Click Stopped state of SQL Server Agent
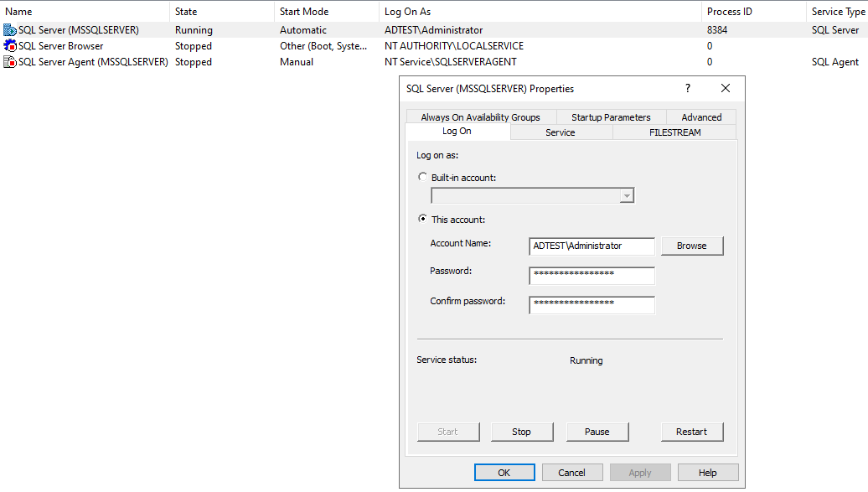This screenshot has width=868, height=492. tap(194, 62)
